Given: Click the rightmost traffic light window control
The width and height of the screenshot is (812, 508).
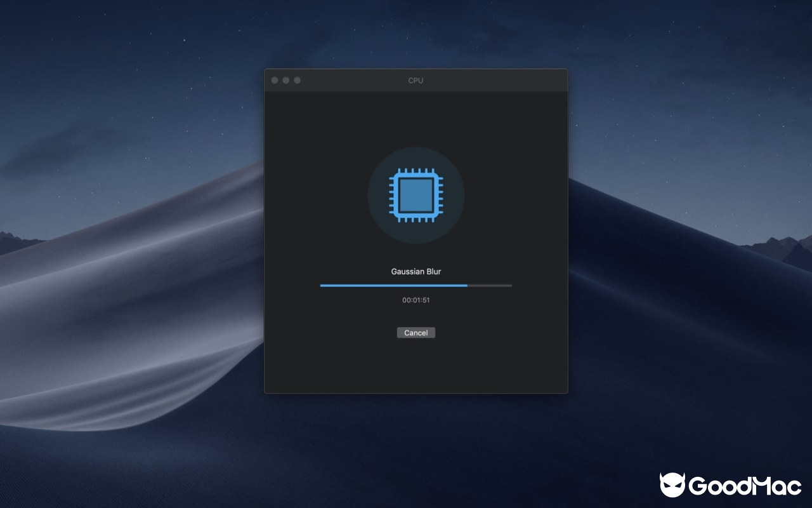Looking at the screenshot, I should pos(297,80).
